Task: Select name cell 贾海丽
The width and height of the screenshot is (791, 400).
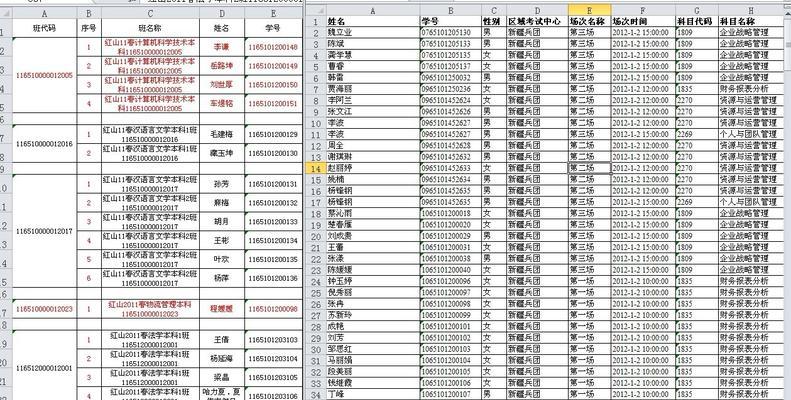Action: coord(373,89)
